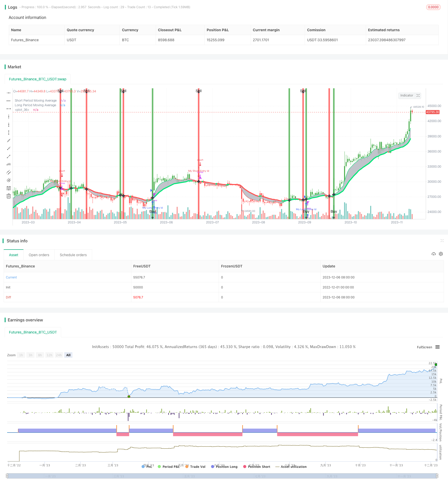448x486 pixels.
Task: Toggle the Asset utilization series in legend
Action: point(291,467)
